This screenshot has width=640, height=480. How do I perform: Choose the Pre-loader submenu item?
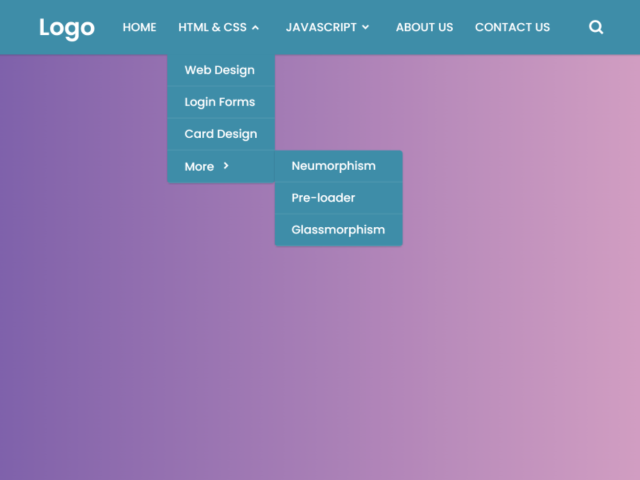pyautogui.click(x=323, y=198)
